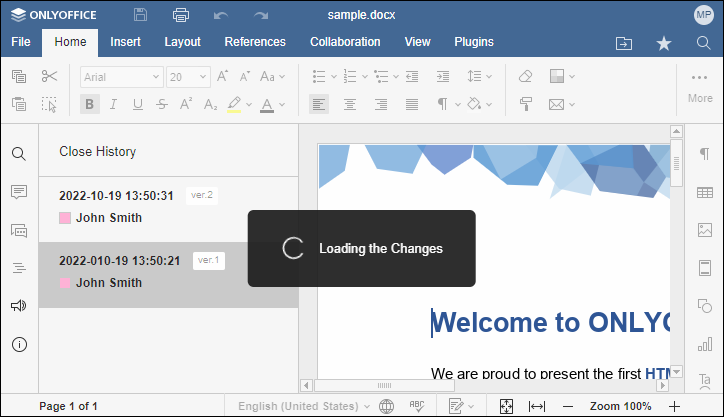
Task: Click the Copy style paint roller icon
Action: tap(525, 104)
